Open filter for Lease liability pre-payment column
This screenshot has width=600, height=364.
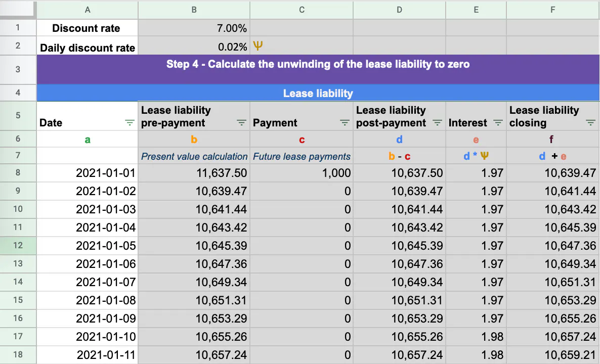click(241, 123)
